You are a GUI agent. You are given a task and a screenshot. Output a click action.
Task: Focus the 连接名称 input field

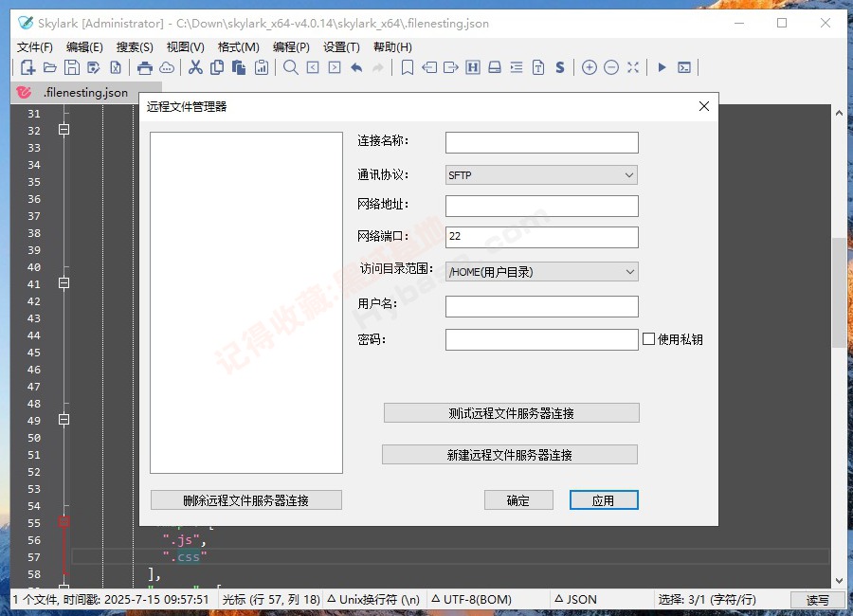542,142
